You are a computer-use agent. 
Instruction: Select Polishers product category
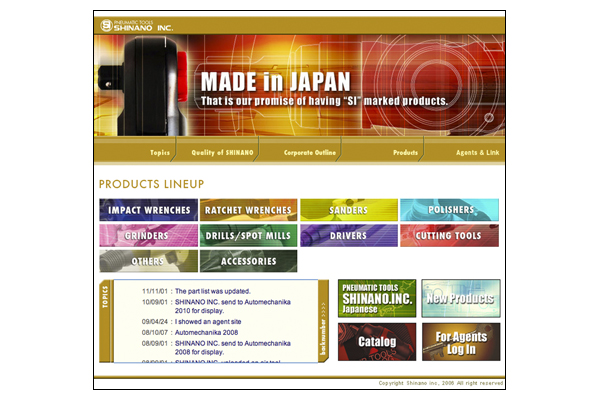(x=449, y=210)
